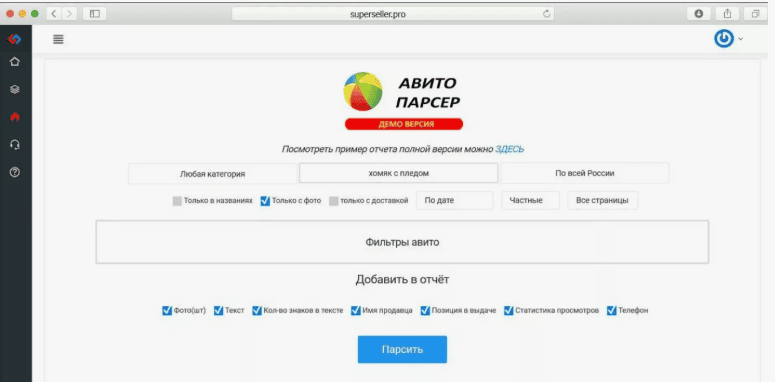Enable Только в названиях checkbox

point(177,201)
